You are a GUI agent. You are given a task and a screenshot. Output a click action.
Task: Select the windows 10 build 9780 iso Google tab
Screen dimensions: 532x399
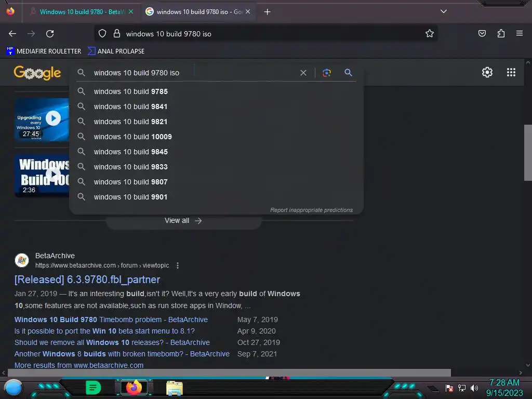tap(198, 12)
